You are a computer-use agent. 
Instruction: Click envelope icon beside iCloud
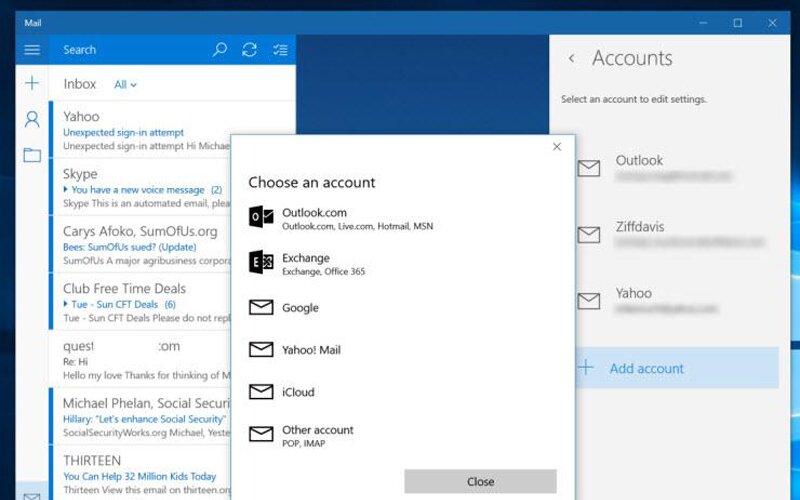[x=261, y=392]
